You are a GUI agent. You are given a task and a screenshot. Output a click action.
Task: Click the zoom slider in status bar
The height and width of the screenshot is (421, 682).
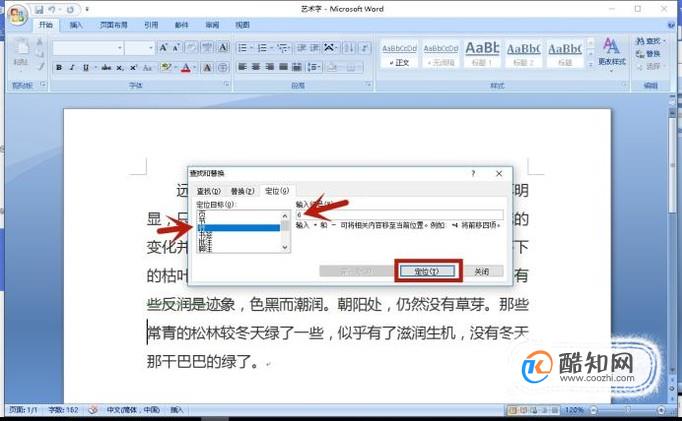coord(628,410)
